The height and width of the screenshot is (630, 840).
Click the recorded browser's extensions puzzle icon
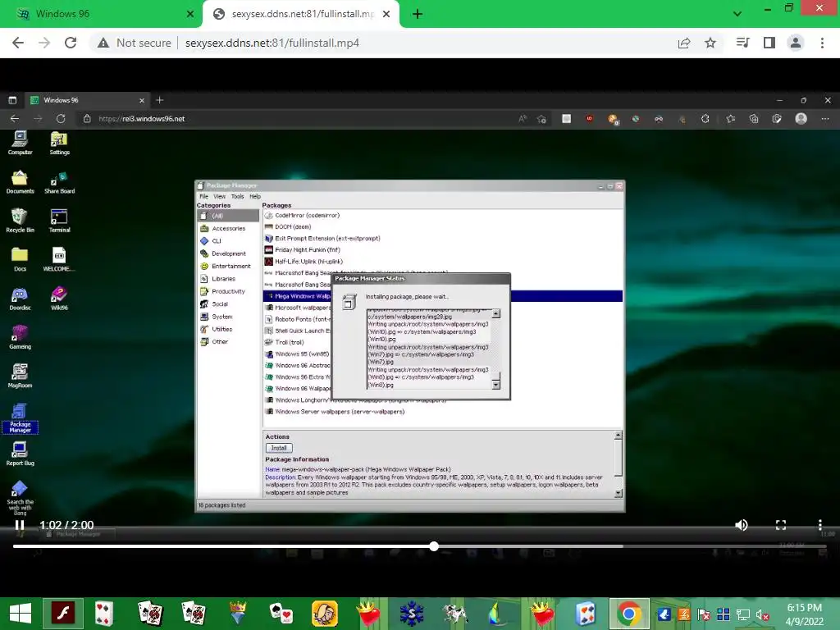tap(705, 119)
